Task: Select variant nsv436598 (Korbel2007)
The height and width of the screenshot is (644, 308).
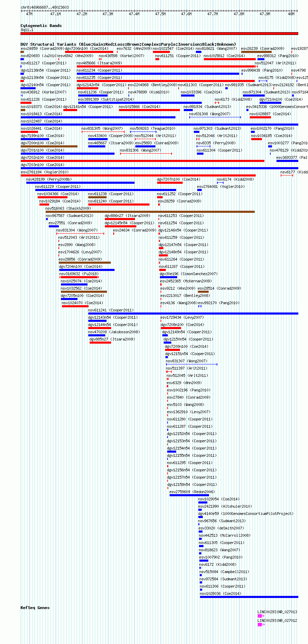Action: coord(121,56)
